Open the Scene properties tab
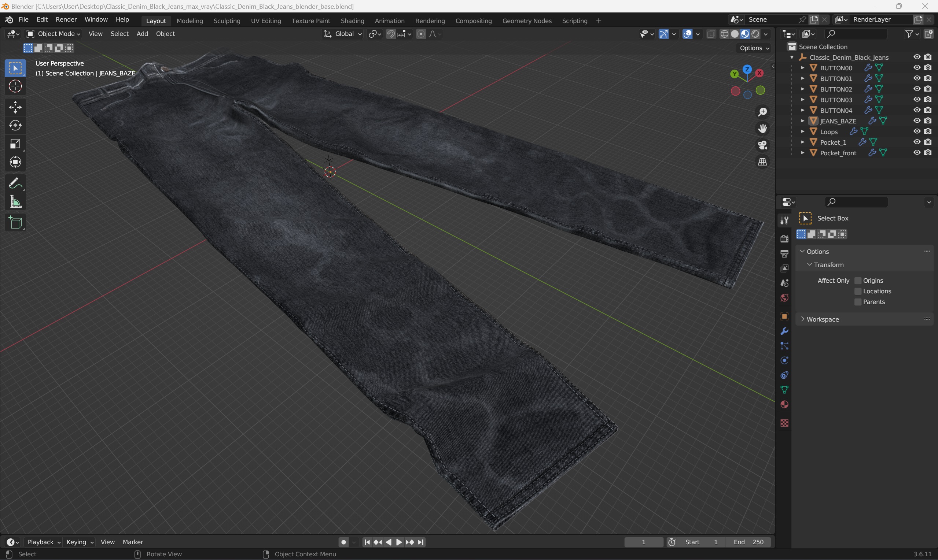This screenshot has height=560, width=938. pyautogui.click(x=784, y=283)
